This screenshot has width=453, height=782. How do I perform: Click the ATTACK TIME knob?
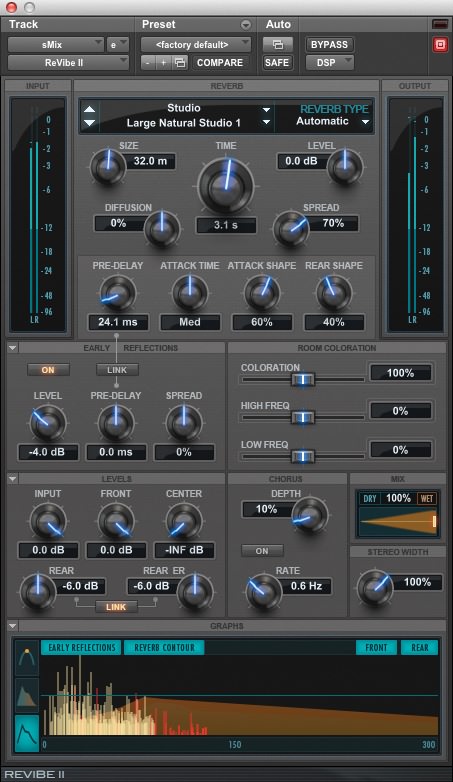[x=190, y=293]
